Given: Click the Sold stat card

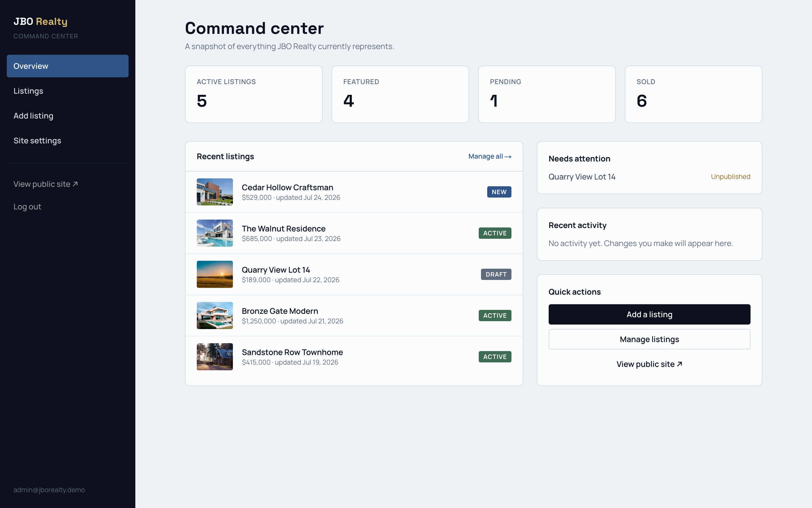Looking at the screenshot, I should [693, 94].
